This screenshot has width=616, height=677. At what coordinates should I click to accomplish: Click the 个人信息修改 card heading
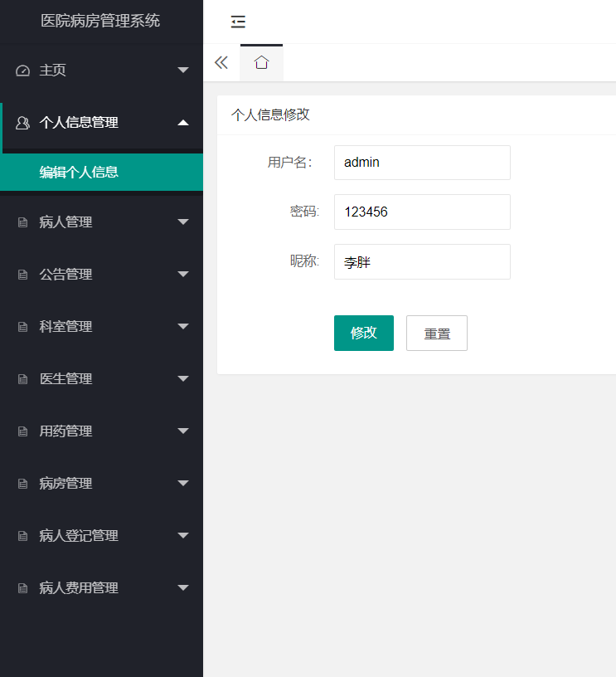270,114
